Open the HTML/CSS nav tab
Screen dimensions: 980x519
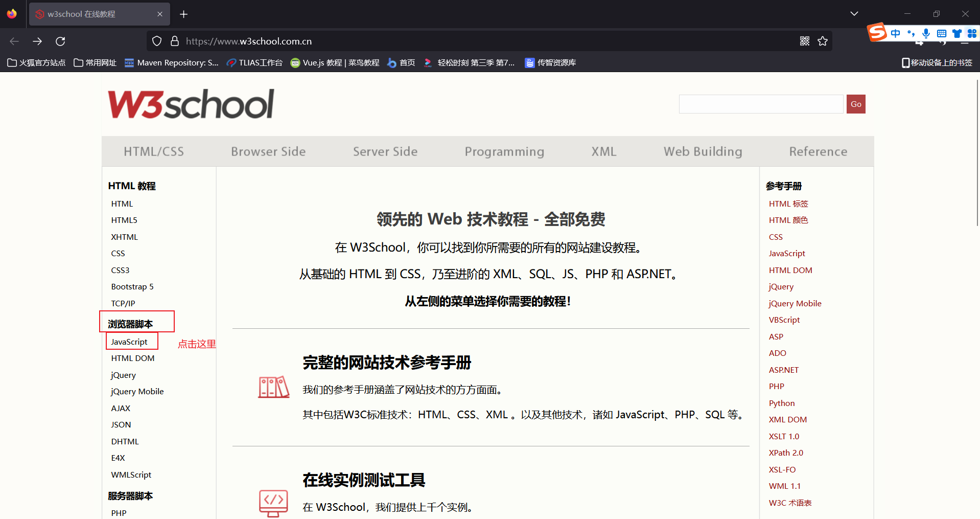click(x=154, y=151)
